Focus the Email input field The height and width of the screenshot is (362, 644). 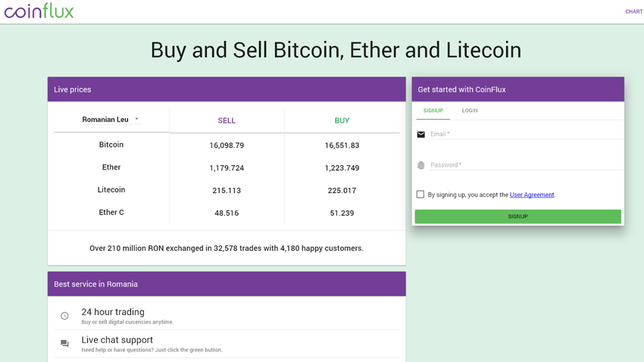526,134
